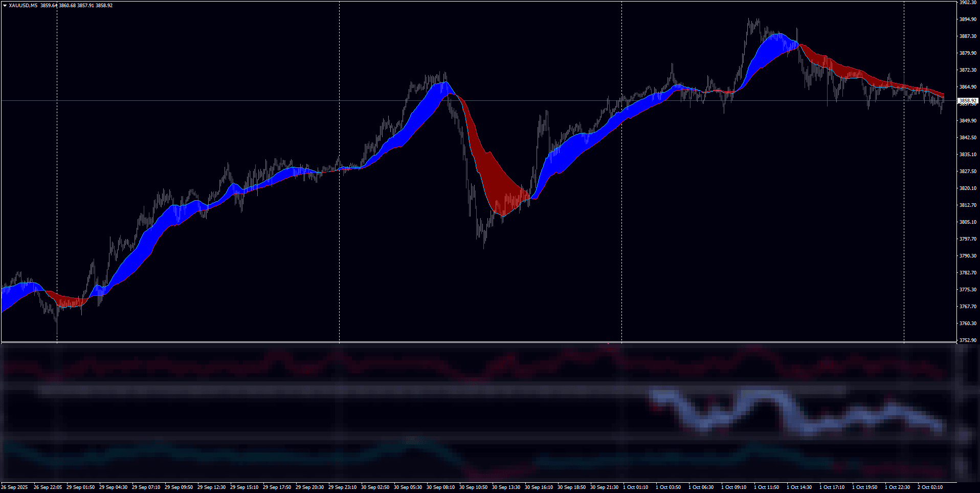Click the 3879.90 price axis label
Screen dimensions: 980x493
pyautogui.click(x=968, y=53)
